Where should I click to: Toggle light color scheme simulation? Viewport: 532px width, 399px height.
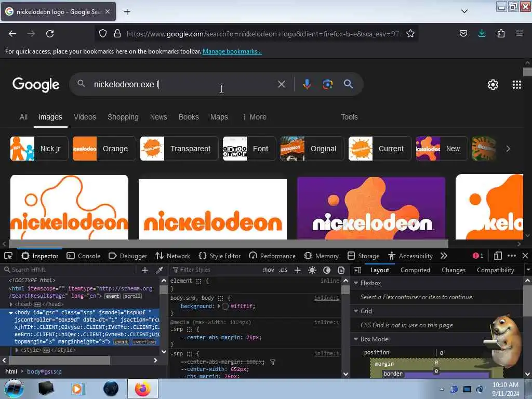coord(312,270)
